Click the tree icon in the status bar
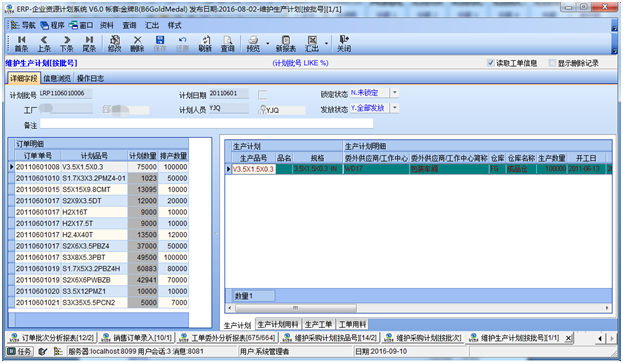Screen dimensions: 623x363 coord(58,351)
